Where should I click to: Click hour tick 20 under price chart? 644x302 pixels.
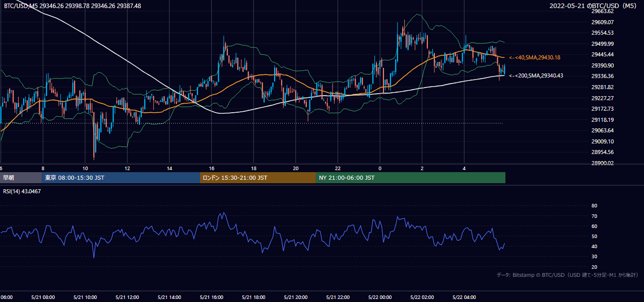[296, 169]
